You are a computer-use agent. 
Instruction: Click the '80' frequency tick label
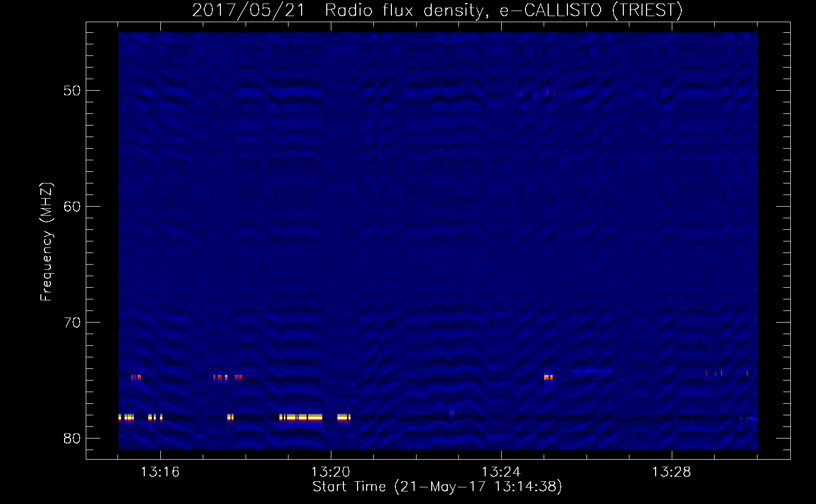click(x=72, y=438)
